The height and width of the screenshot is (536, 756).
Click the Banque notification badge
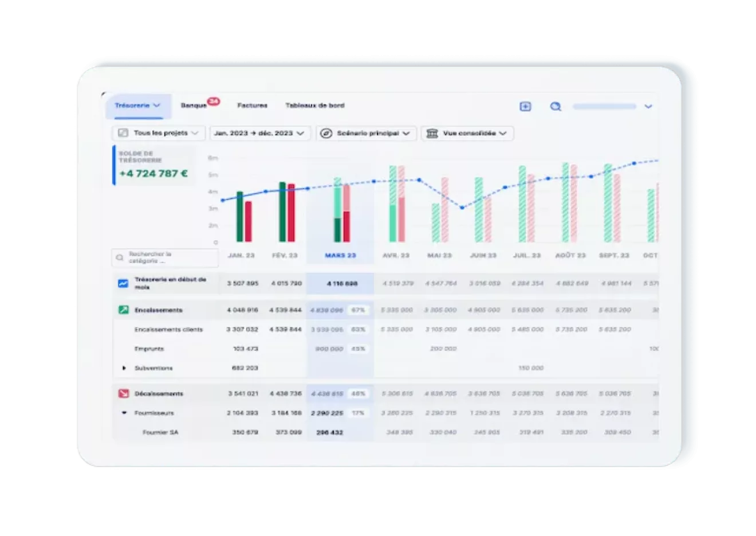coord(213,101)
